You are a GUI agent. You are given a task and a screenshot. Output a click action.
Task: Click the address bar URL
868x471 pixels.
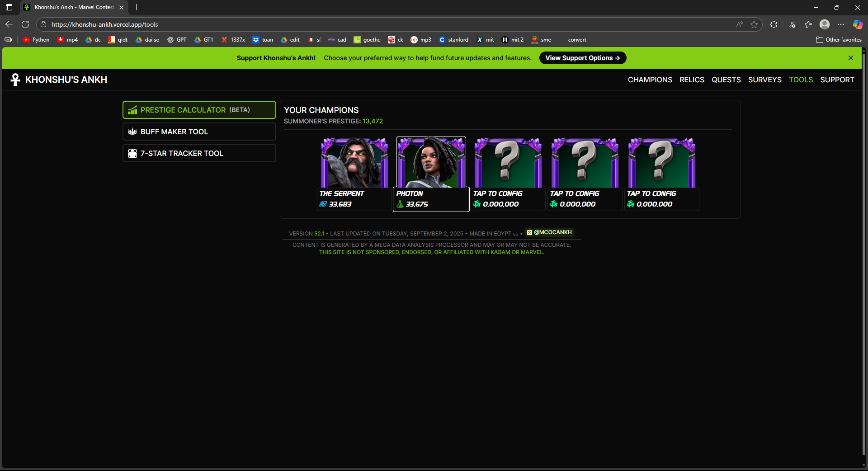coord(104,24)
